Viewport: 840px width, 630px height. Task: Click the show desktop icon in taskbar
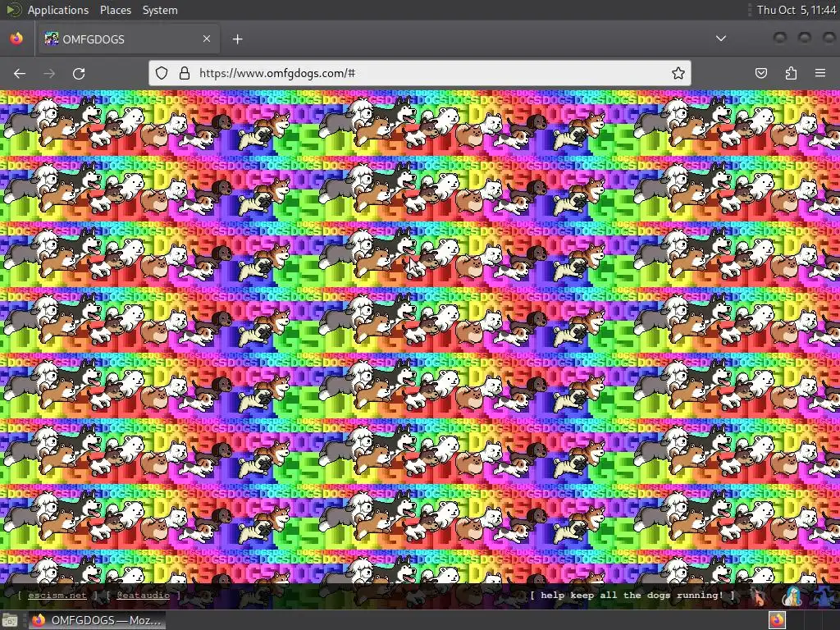click(x=10, y=620)
